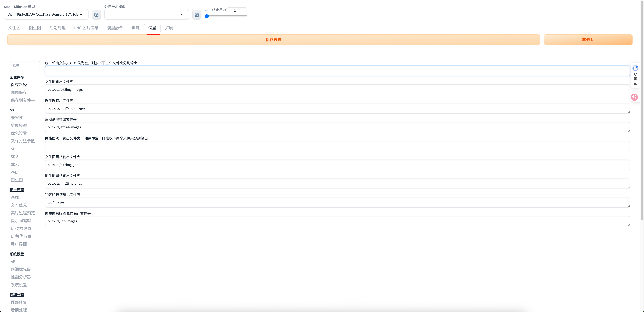Refresh the Stable Diffusion model list
Screen dimensions: 644x312
(x=96, y=15)
